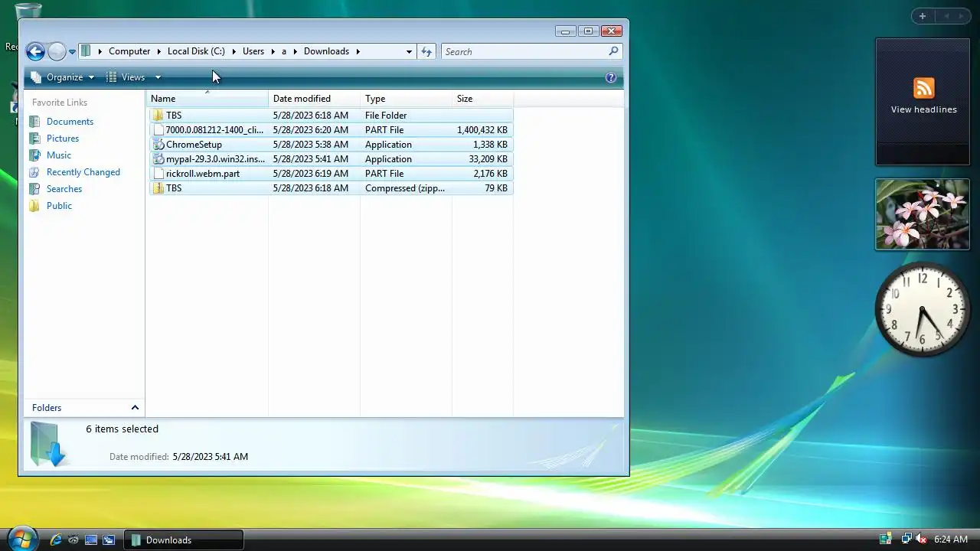Click the ChromeSetup file name
The image size is (980, 551).
click(194, 145)
